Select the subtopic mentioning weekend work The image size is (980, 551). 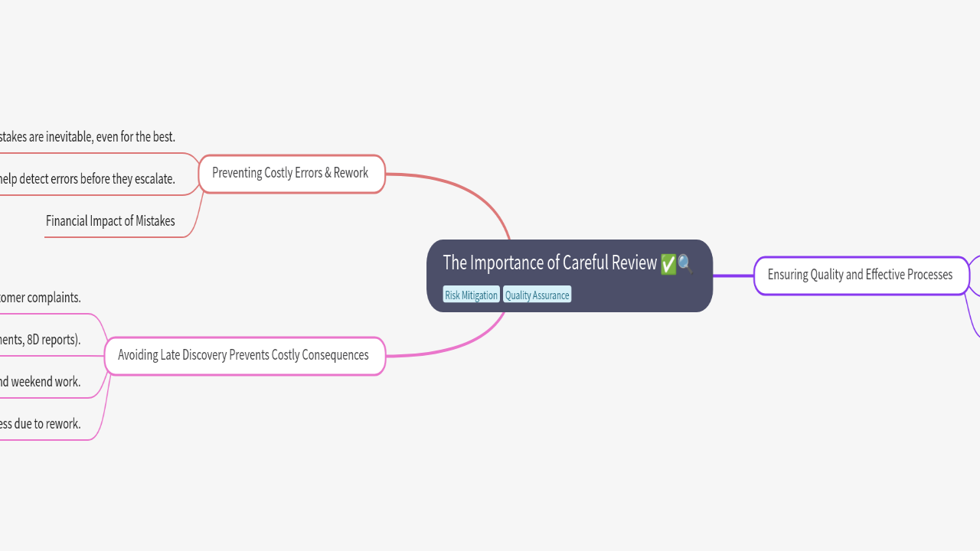coord(40,382)
